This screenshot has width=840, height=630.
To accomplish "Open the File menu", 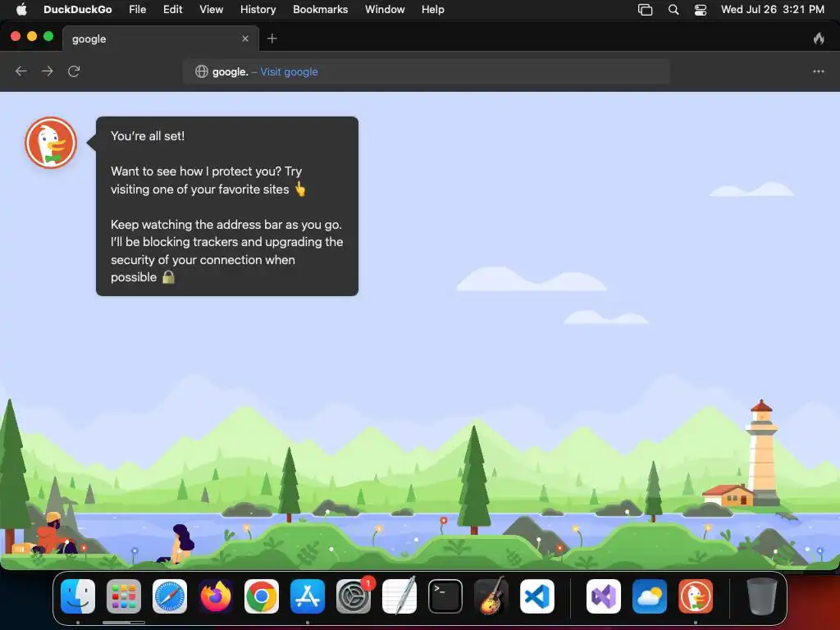I will (138, 10).
